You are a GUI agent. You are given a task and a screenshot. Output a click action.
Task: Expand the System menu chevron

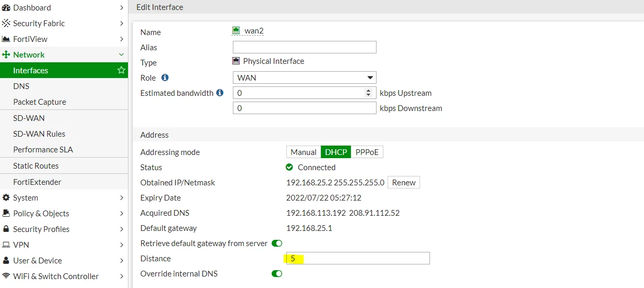(x=122, y=198)
